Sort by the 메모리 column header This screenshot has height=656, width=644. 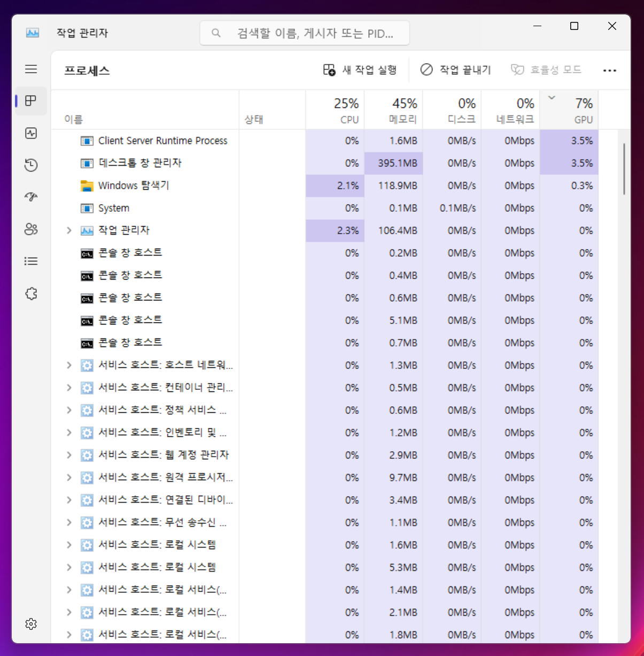click(393, 110)
